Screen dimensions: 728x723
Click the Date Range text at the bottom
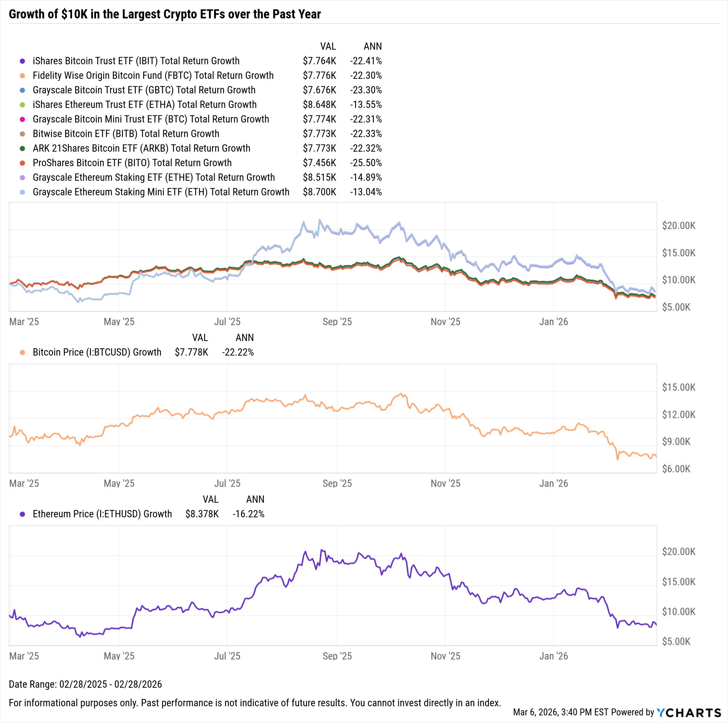click(x=85, y=684)
